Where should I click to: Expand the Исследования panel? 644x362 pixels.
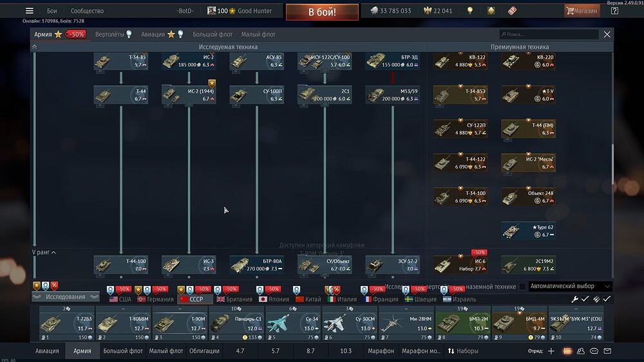[65, 297]
